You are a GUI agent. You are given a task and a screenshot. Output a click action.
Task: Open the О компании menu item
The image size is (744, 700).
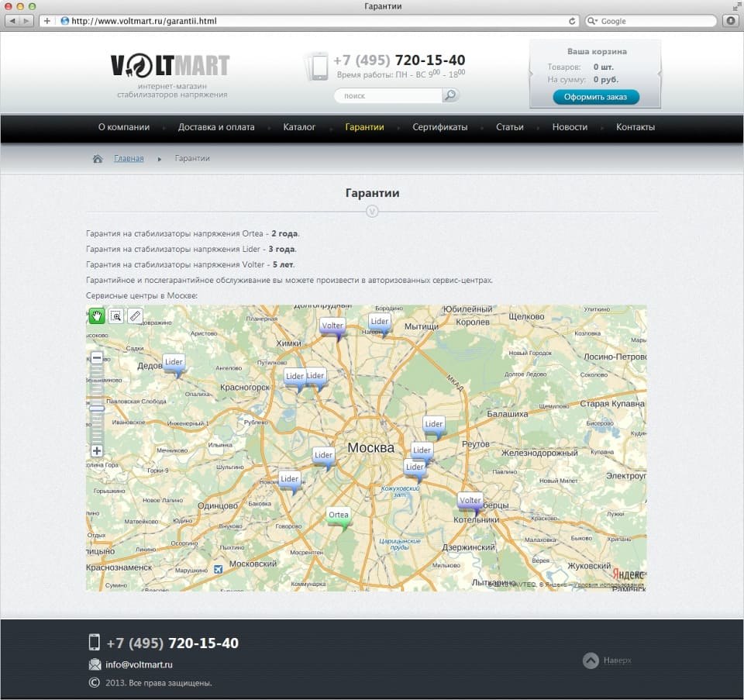[x=124, y=127]
